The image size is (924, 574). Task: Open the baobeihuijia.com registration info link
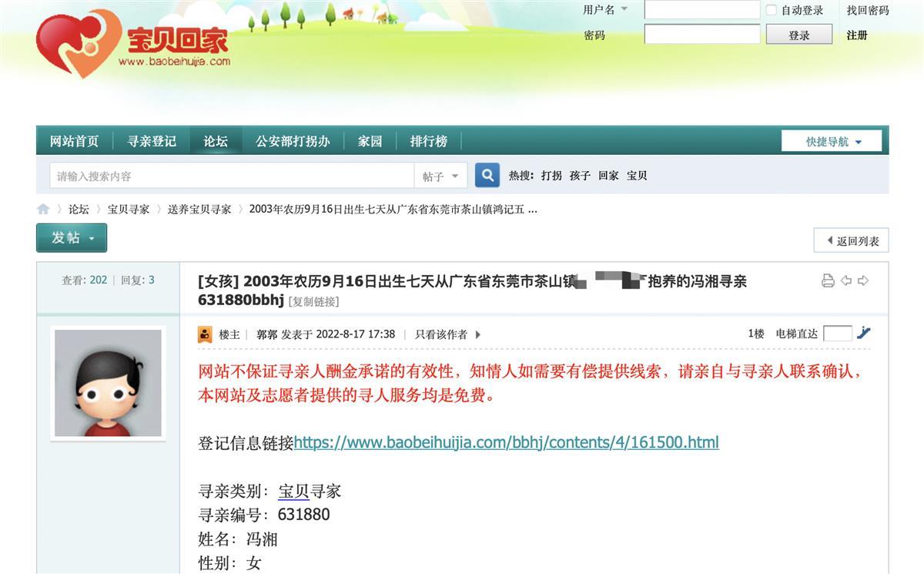(506, 442)
